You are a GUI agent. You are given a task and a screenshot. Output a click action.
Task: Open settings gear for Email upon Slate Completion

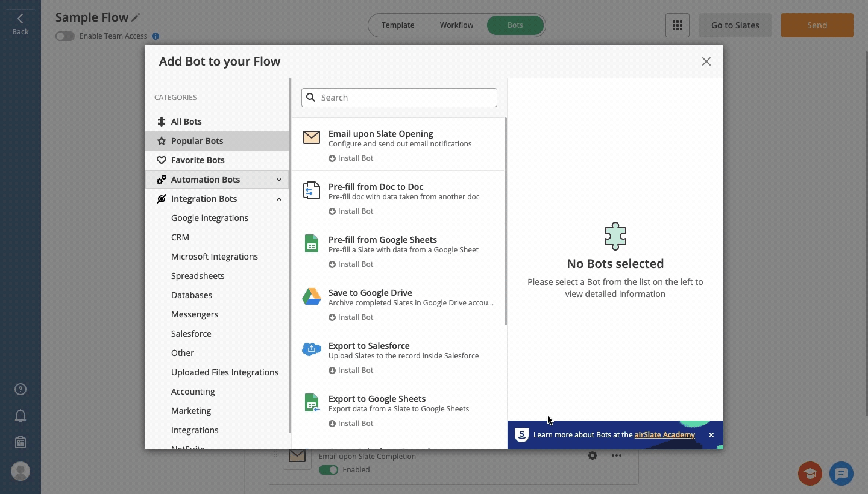(593, 456)
